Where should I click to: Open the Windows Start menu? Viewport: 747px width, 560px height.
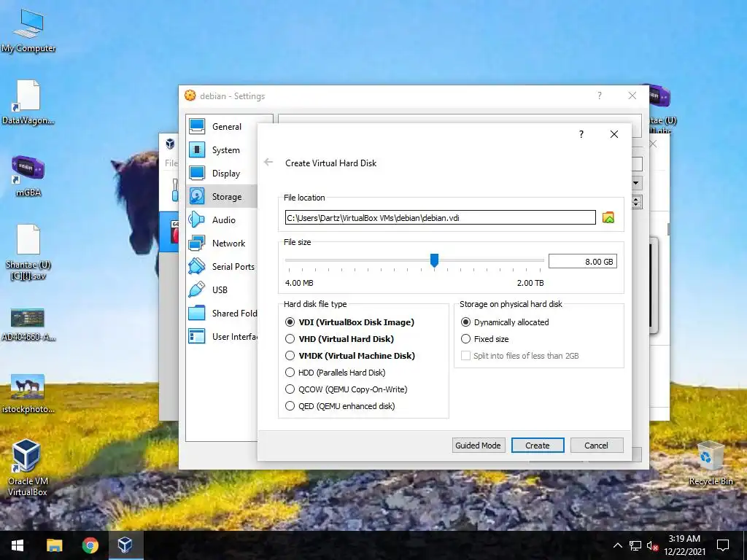18,545
